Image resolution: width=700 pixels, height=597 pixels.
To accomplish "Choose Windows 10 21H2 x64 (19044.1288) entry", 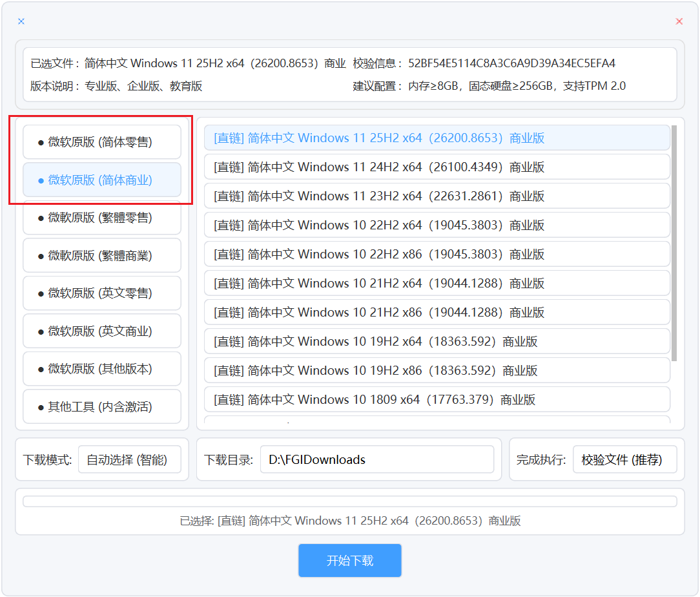I will pos(437,283).
